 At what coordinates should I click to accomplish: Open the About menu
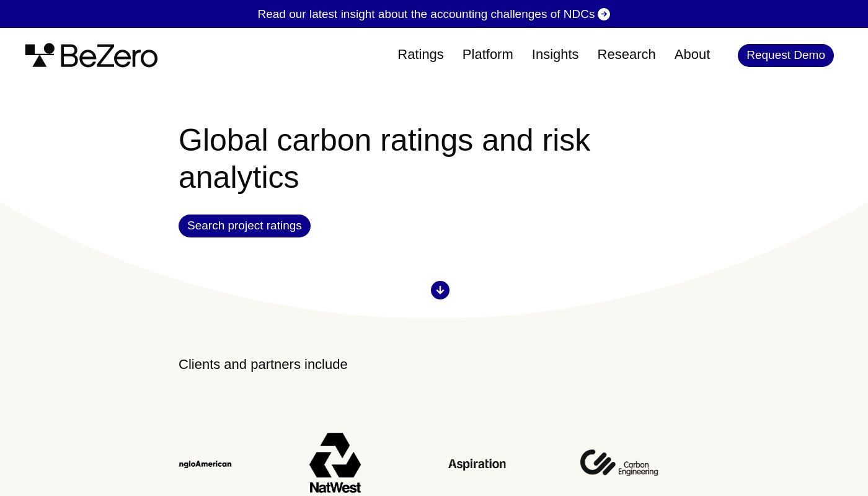coord(692,55)
